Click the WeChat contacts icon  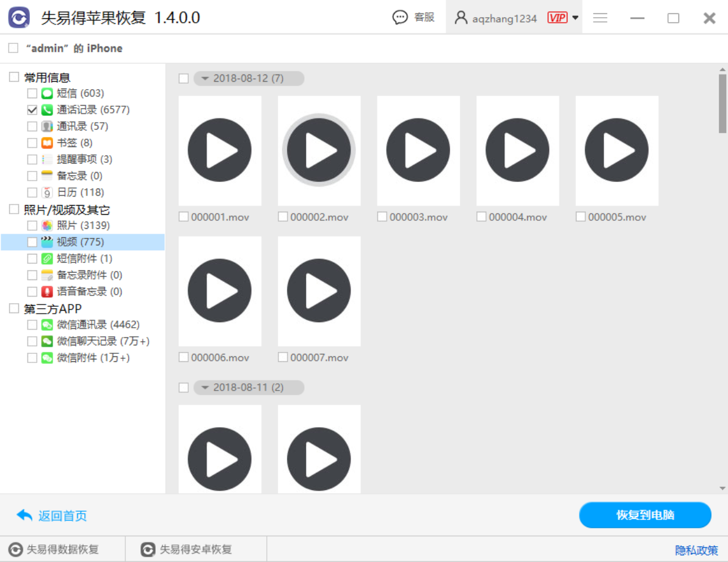click(47, 325)
